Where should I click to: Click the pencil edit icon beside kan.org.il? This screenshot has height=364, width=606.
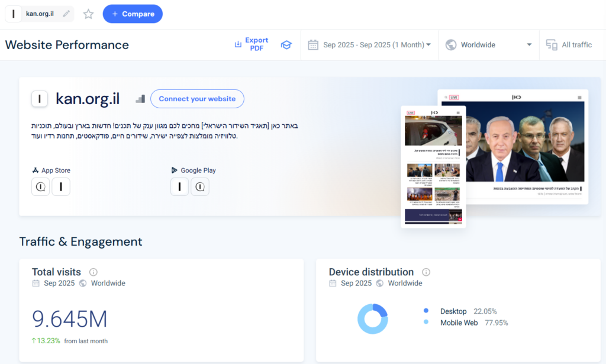coord(66,14)
